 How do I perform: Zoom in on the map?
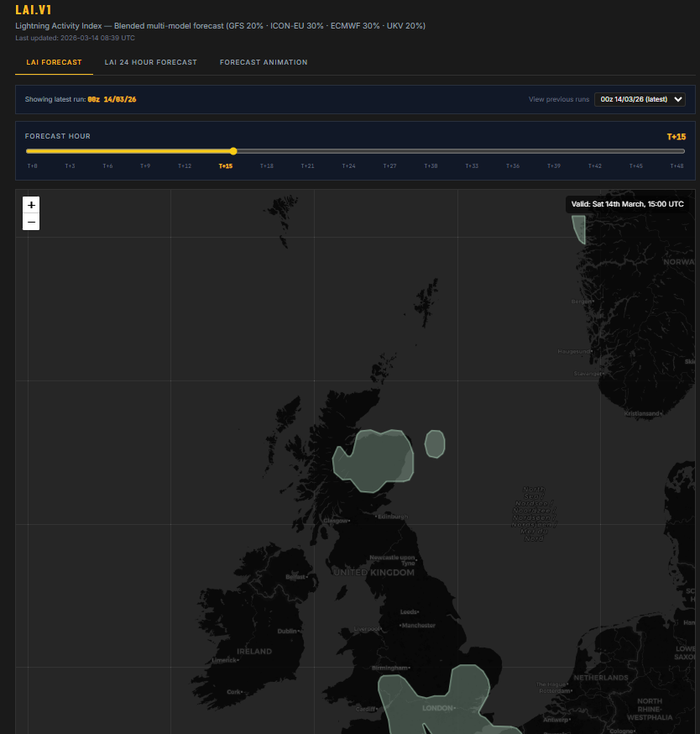pyautogui.click(x=31, y=205)
